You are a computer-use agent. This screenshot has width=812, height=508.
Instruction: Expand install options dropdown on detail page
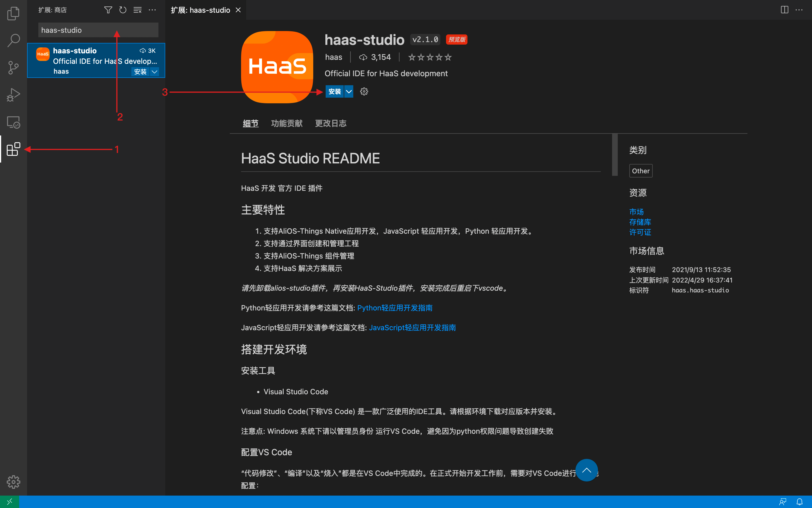click(x=349, y=91)
